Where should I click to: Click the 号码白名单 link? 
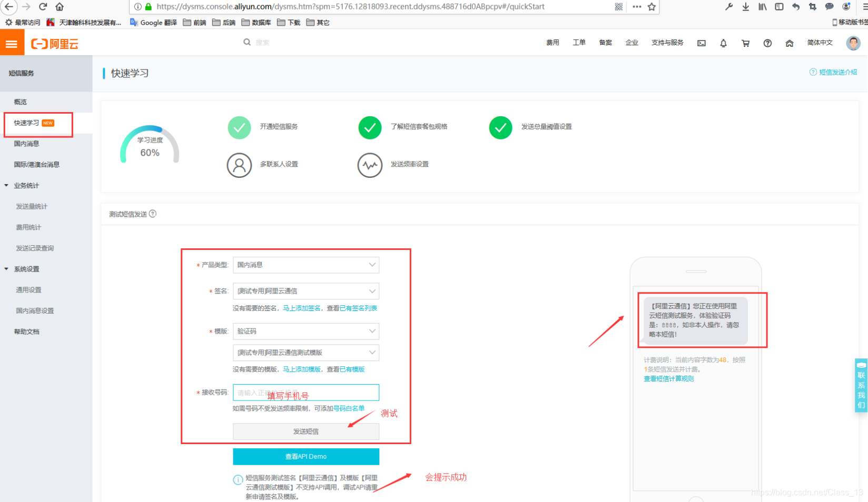pyautogui.click(x=349, y=408)
